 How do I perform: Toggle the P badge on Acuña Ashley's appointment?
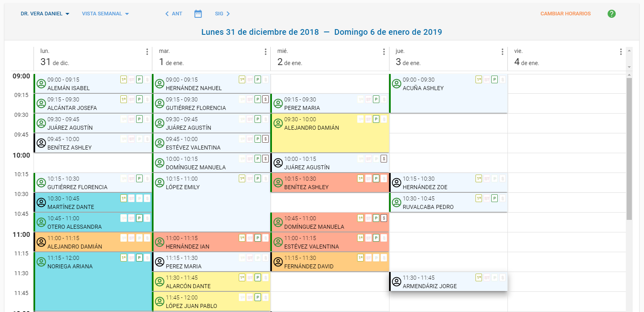(x=494, y=80)
